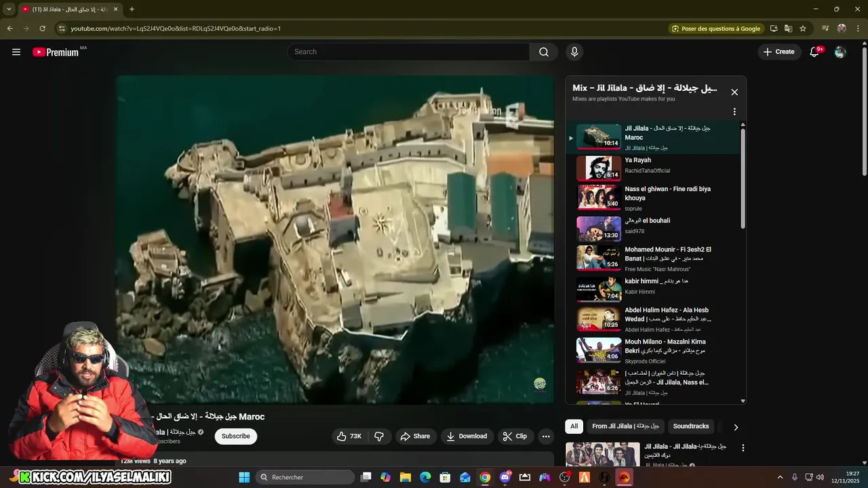Like the video with thumbs up
868x488 pixels.
(349, 436)
